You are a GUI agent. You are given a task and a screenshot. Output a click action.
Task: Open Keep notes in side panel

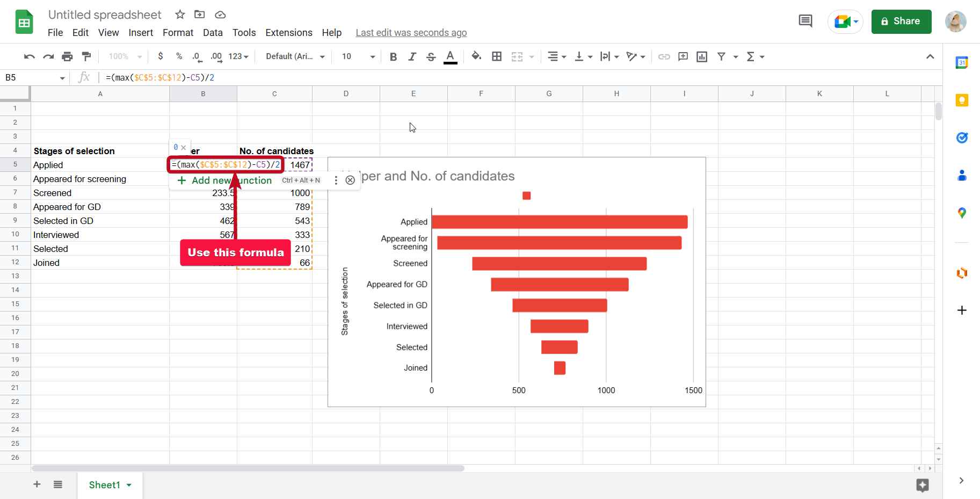click(962, 100)
